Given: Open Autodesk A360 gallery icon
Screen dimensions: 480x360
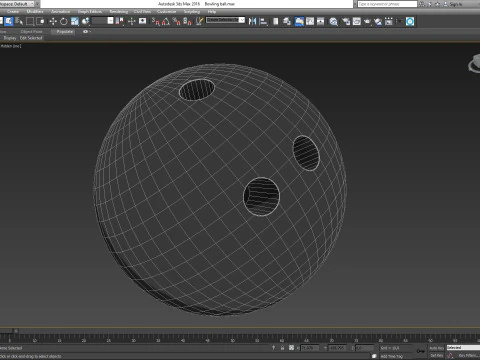Looking at the screenshot, I should [389, 21].
